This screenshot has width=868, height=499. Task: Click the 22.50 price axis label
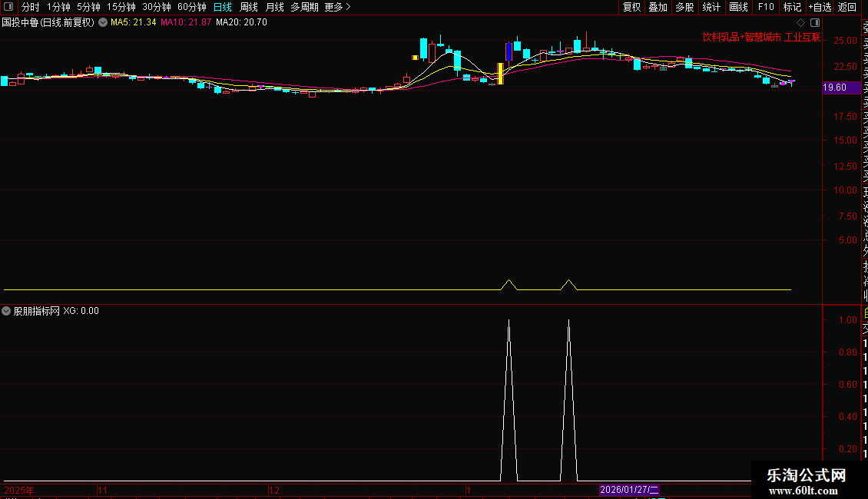[845, 66]
